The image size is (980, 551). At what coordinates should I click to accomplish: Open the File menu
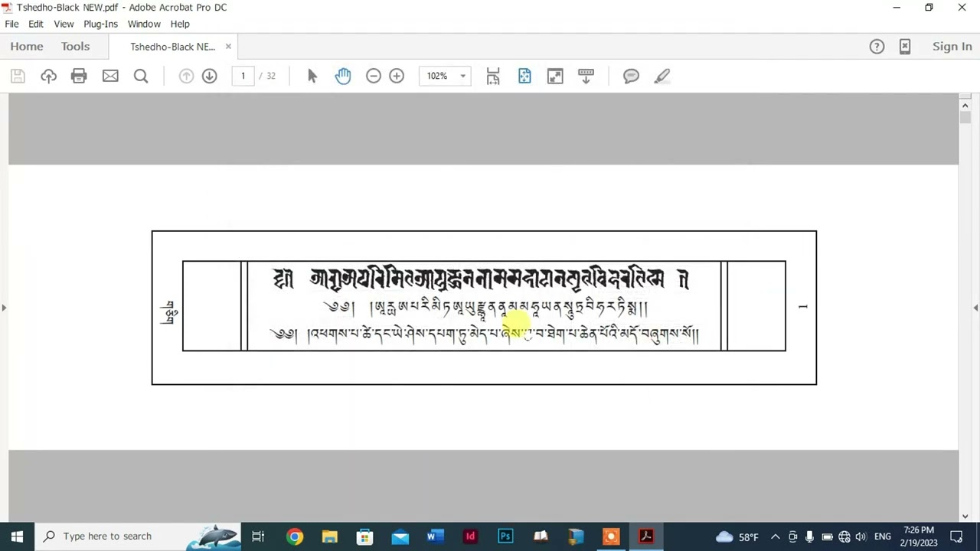[11, 24]
